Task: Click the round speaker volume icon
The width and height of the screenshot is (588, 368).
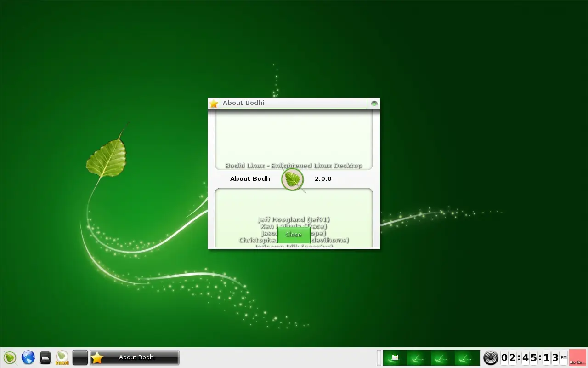Action: 491,357
